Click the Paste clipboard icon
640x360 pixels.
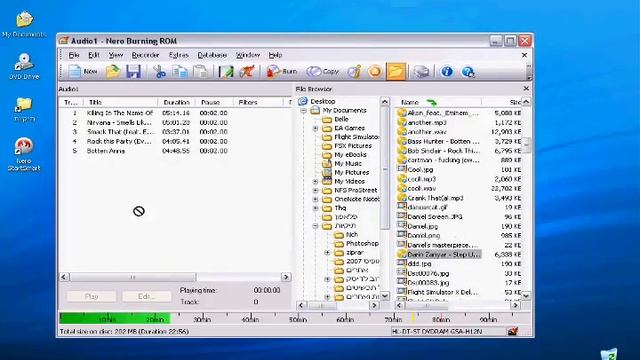coord(200,71)
